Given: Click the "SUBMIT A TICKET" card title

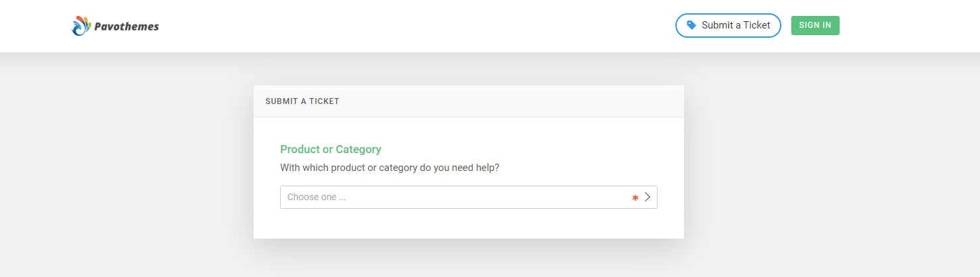Looking at the screenshot, I should (302, 101).
